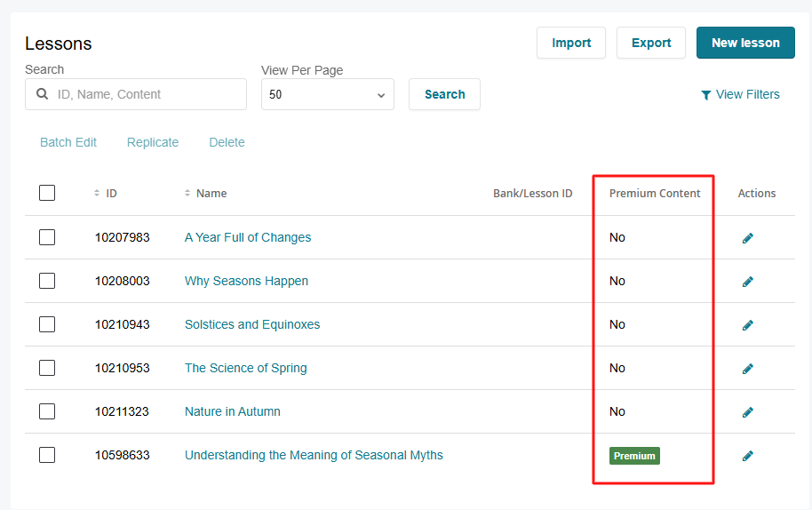
Task: Sort lessons by the ID column arrows
Action: [97, 193]
